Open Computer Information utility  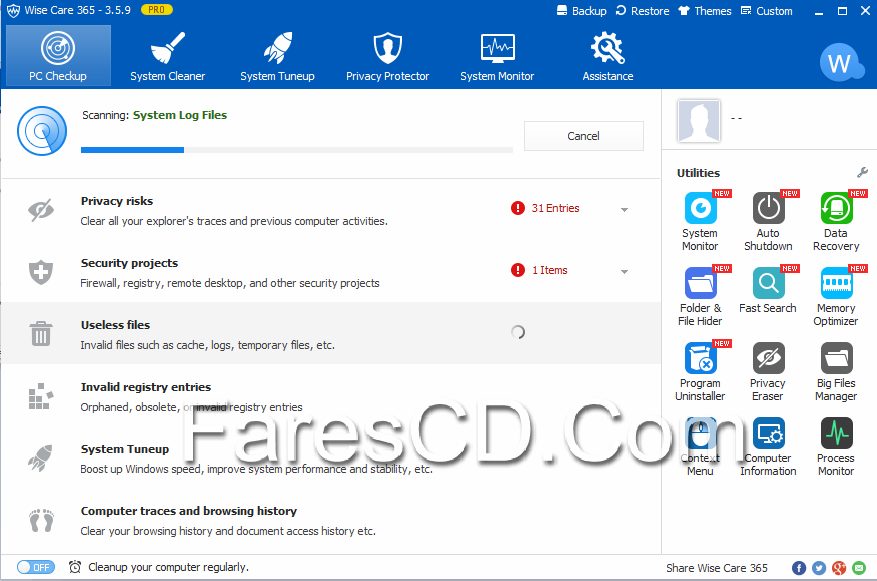[x=768, y=447]
